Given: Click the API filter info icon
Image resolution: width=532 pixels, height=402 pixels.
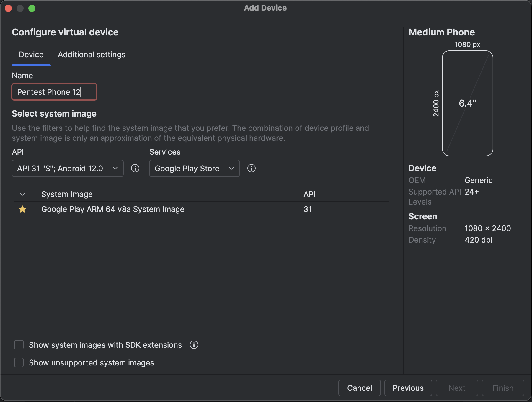Looking at the screenshot, I should (135, 168).
